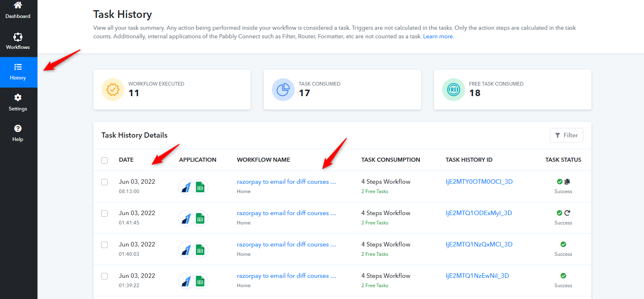Open workflow name link in 01:41:45 row

[286, 213]
